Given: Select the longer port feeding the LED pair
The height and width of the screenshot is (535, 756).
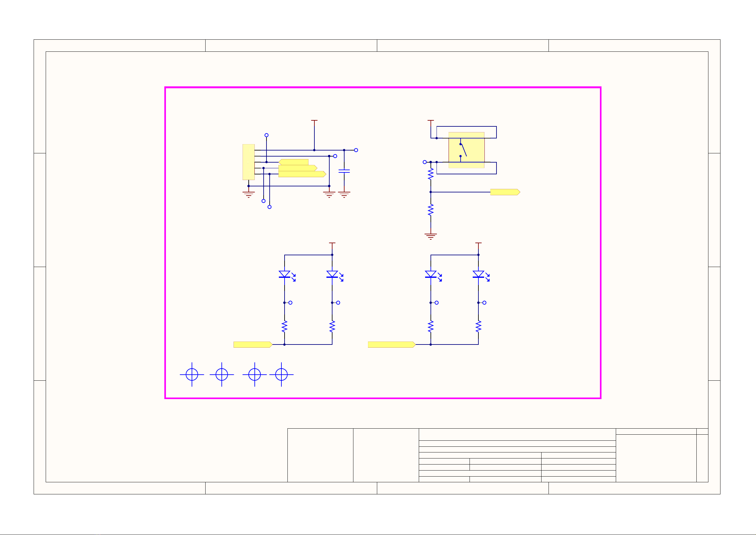Looking at the screenshot, I should click(x=392, y=344).
